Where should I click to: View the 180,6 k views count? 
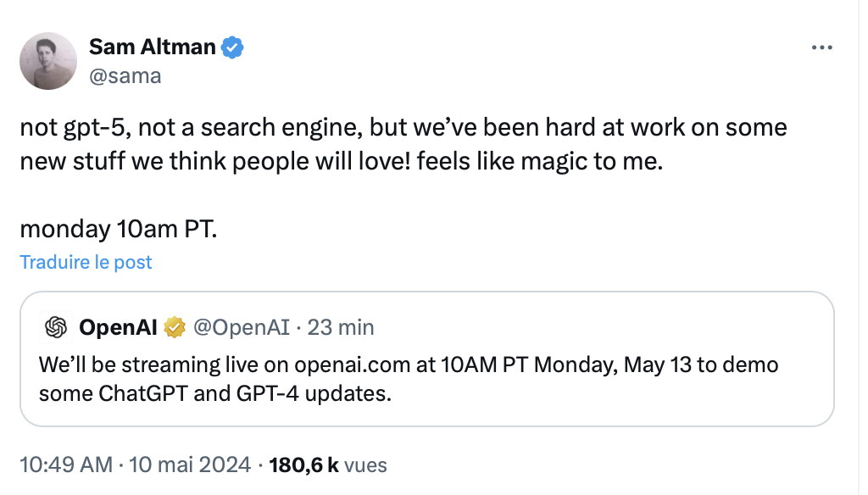(x=303, y=464)
